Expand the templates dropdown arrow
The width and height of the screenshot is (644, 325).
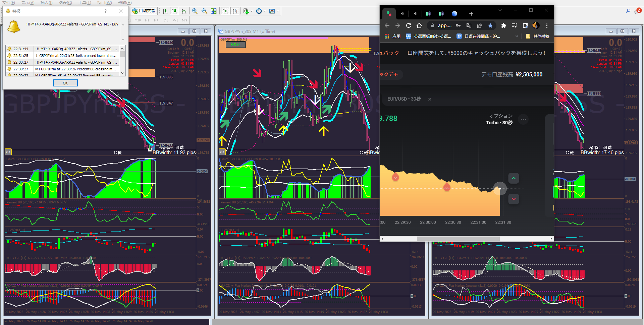click(278, 11)
